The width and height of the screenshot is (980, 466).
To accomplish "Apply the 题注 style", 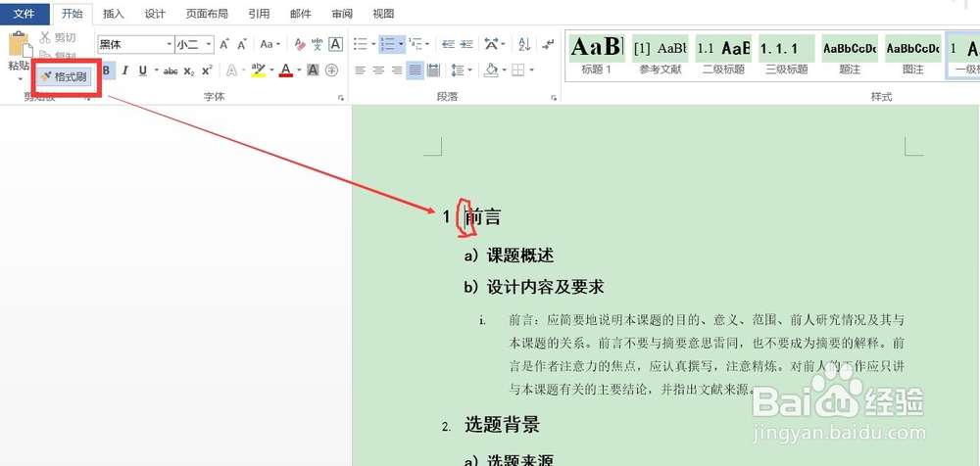I will tap(850, 56).
